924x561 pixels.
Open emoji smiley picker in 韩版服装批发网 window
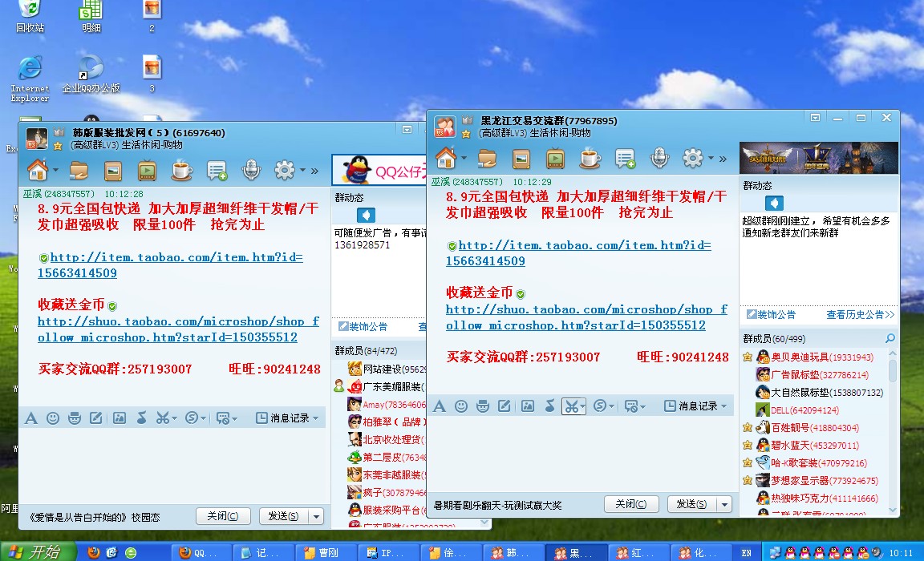click(53, 418)
